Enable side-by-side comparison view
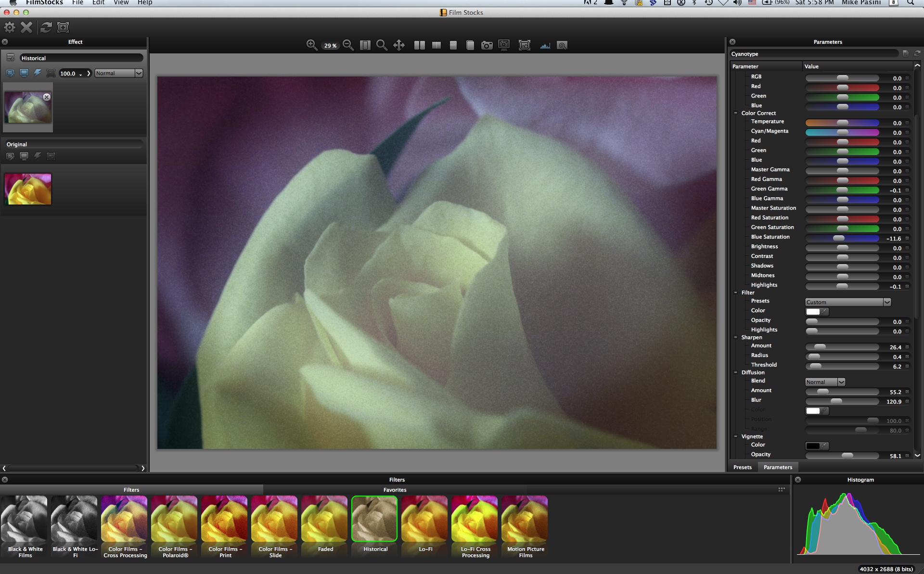The height and width of the screenshot is (574, 924). coord(419,45)
